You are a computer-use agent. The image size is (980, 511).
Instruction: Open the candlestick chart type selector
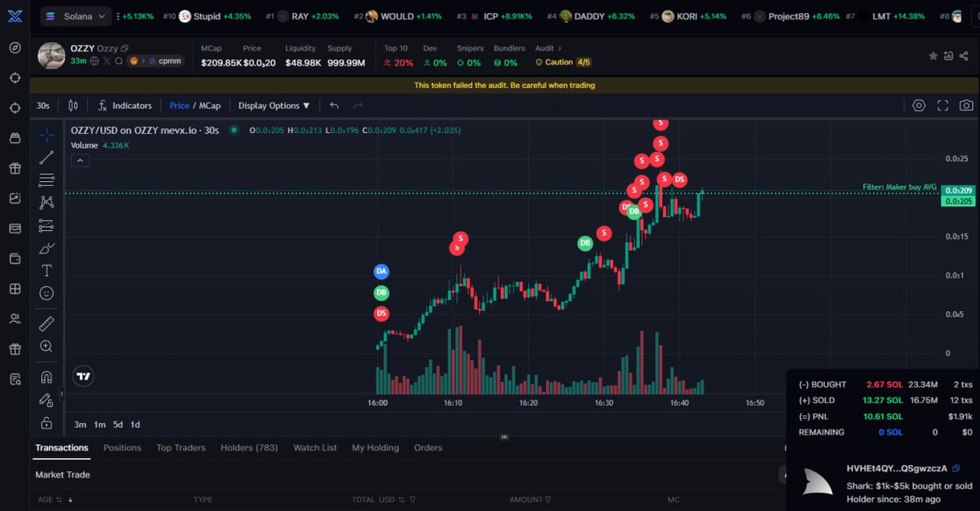click(x=73, y=105)
